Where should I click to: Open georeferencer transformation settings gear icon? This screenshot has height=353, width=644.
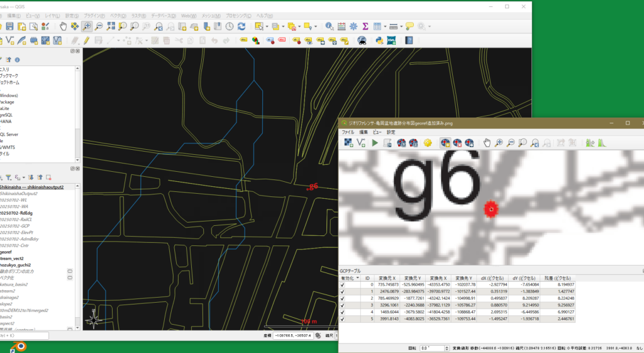(x=428, y=143)
